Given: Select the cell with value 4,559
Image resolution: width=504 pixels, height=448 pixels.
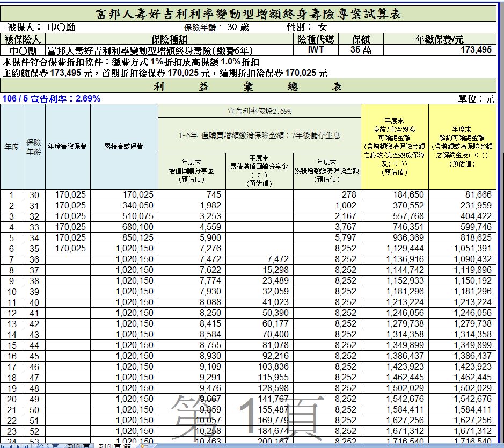Looking at the screenshot, I should (192, 227).
